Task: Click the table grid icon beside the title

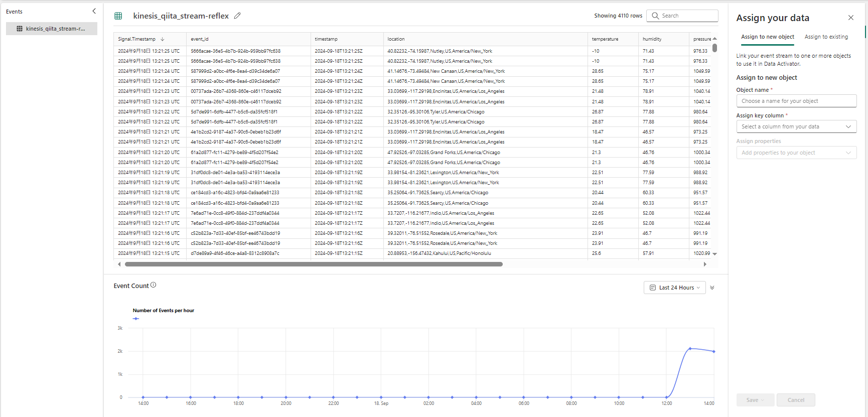Action: point(118,16)
